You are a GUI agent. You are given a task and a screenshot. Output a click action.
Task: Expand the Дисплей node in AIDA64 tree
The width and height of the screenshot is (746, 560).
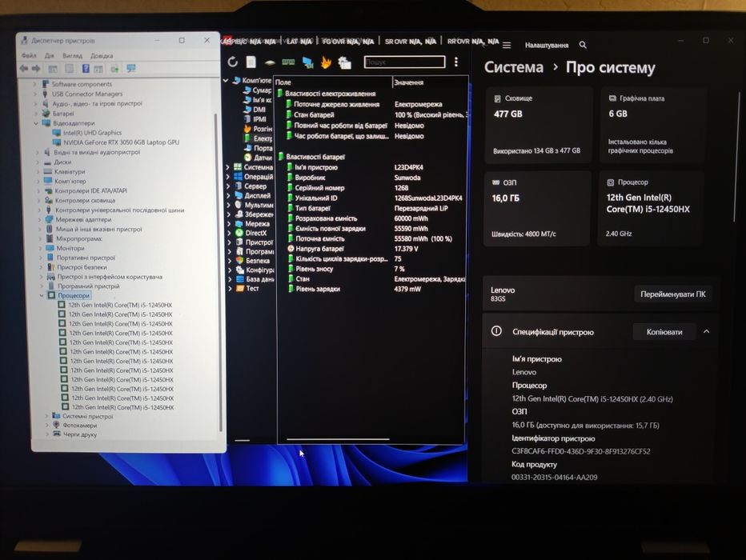point(228,195)
